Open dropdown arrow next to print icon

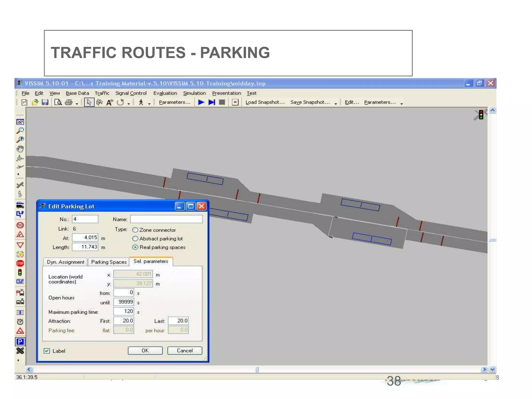click(x=77, y=104)
